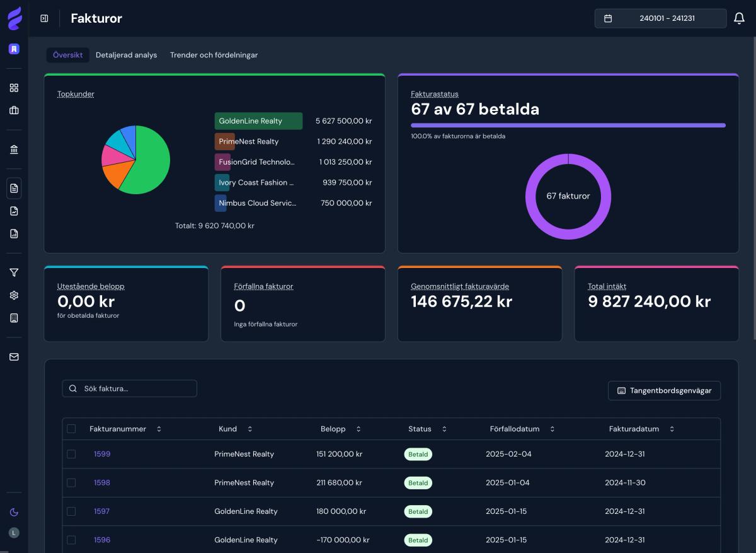Click the Tangentbordsgenvägar button
The height and width of the screenshot is (553, 756).
(664, 390)
